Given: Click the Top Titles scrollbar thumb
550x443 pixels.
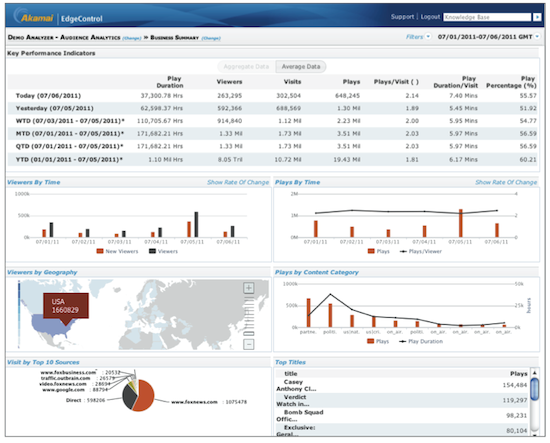Looking at the screenshot, I should coord(535,389).
